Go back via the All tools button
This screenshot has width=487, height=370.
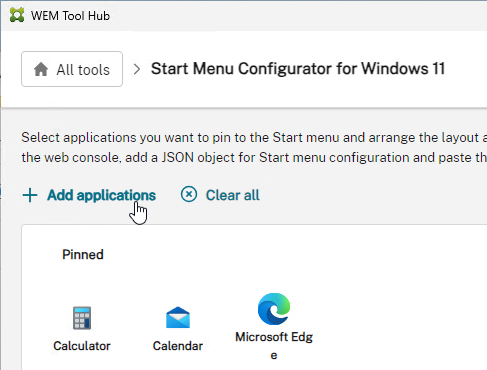72,69
